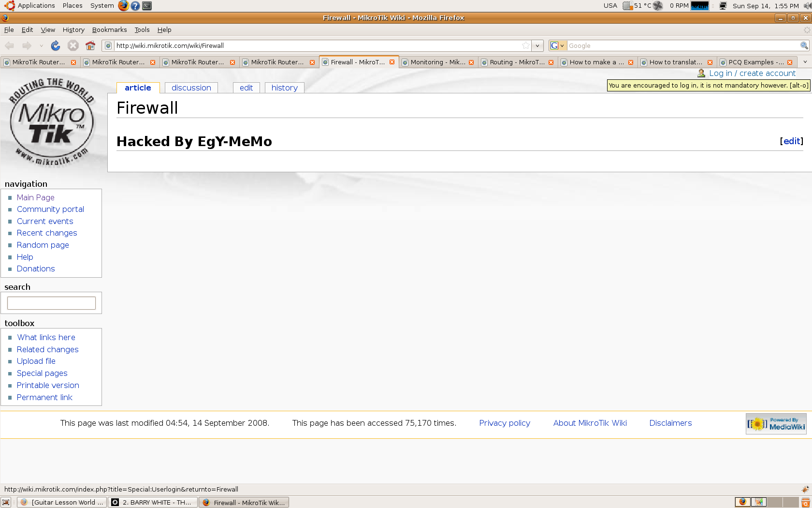
Task: Close the Monitoring - Mik... tab
Action: coord(471,62)
